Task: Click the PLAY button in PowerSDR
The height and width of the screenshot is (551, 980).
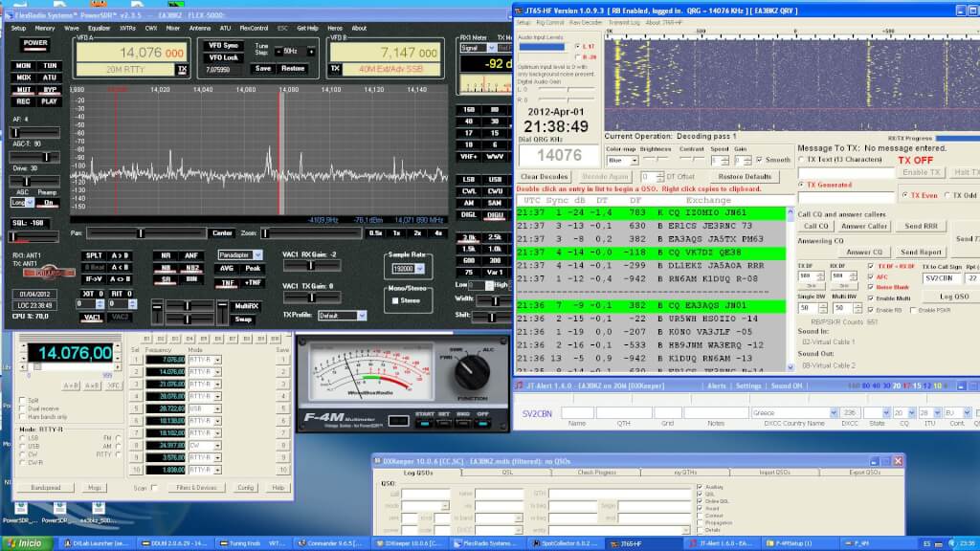Action: 50,101
